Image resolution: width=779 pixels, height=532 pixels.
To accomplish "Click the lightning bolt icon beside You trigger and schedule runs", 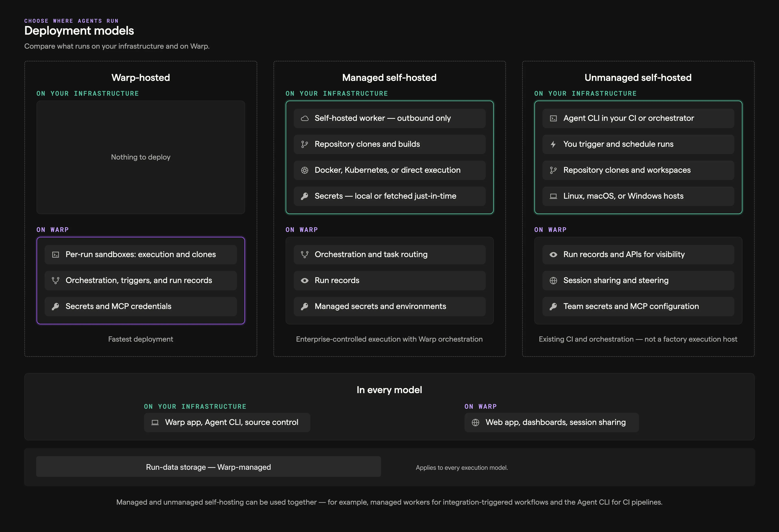I will (x=553, y=144).
